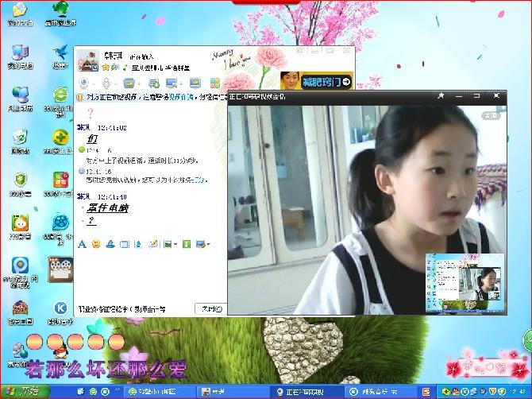Click the green music share icon
This screenshot has width=532, height=399.
click(187, 244)
